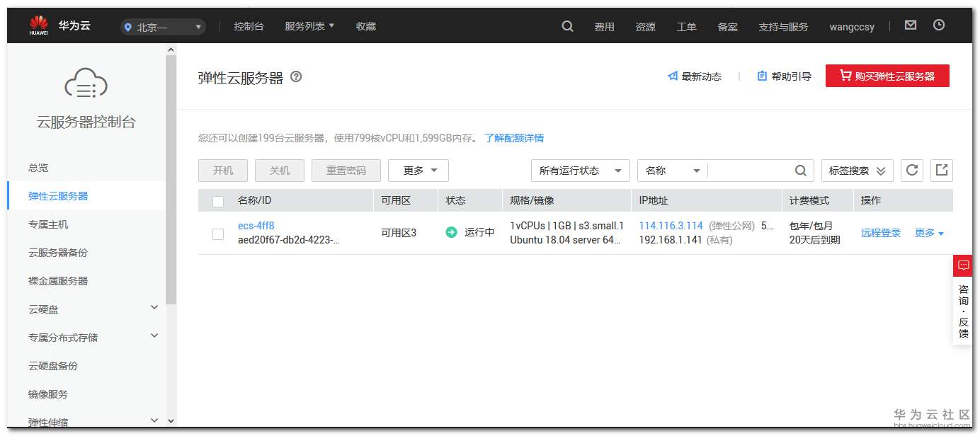Click private IP 192.168.1.141

click(x=671, y=240)
